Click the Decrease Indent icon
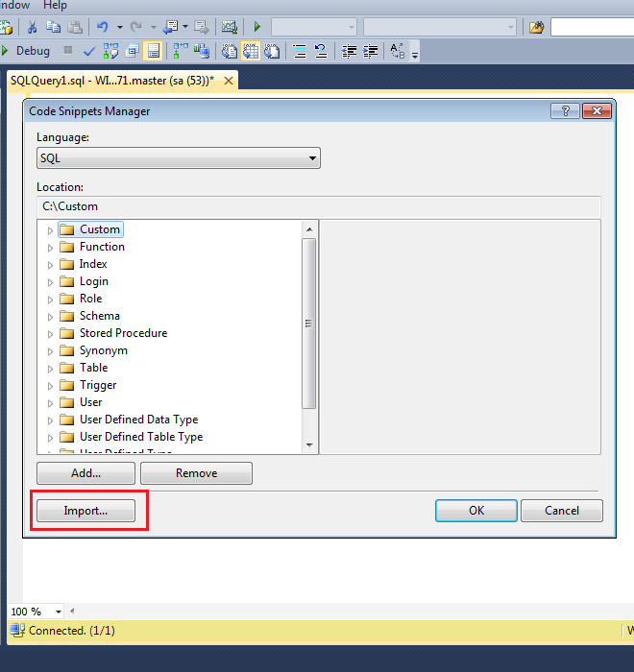 [348, 51]
